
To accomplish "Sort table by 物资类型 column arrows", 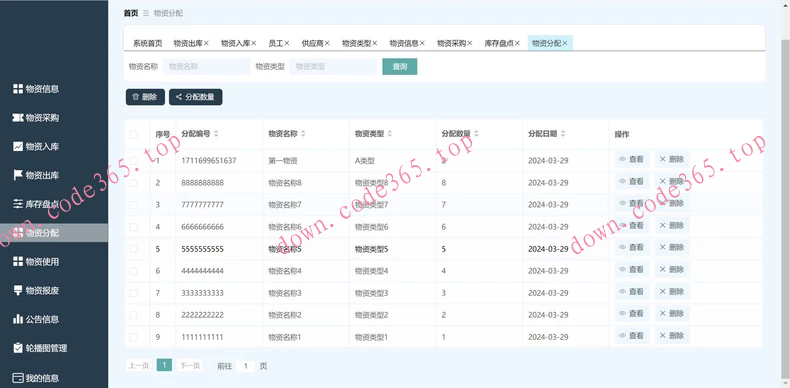I will (389, 134).
